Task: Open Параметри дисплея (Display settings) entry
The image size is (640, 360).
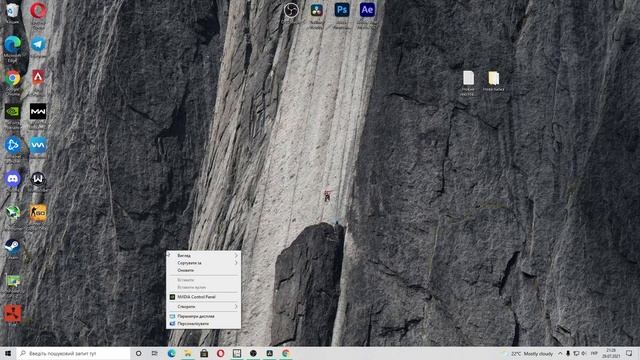Action: point(203,316)
